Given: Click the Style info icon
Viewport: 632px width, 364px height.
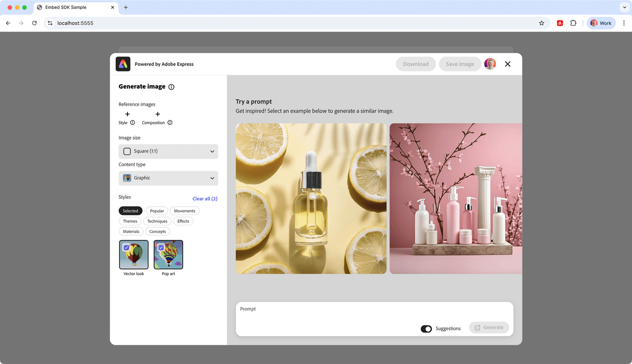Looking at the screenshot, I should click(x=132, y=123).
